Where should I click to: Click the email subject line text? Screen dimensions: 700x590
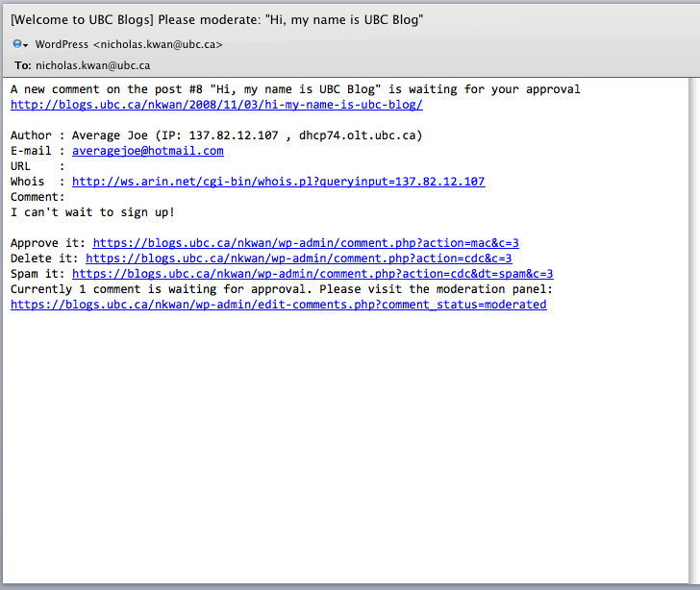tap(217, 20)
